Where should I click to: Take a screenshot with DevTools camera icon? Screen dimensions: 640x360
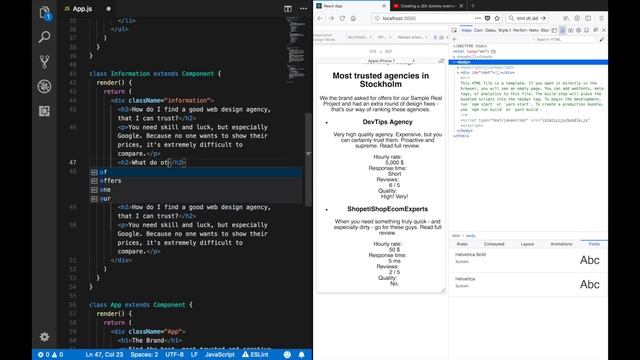point(571,30)
